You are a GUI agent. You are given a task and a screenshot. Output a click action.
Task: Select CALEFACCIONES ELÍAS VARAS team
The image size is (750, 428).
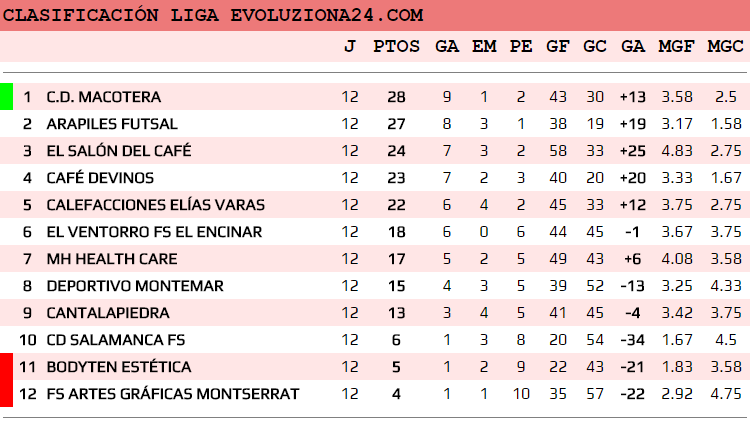tap(156, 205)
